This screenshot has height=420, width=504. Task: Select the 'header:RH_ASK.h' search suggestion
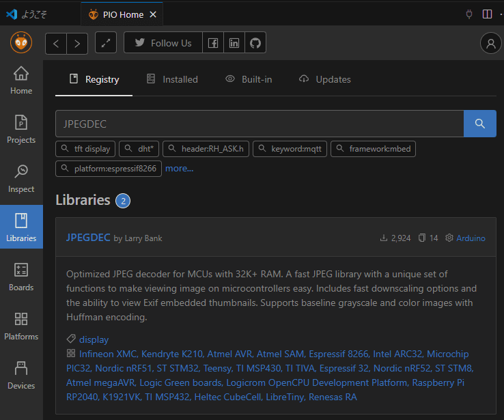pyautogui.click(x=206, y=149)
